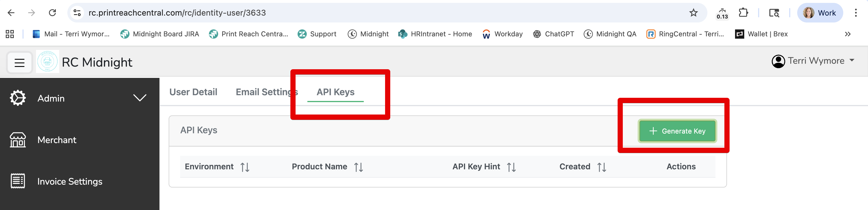Click the Invoice Settings document icon
The image size is (868, 210).
(x=18, y=181)
